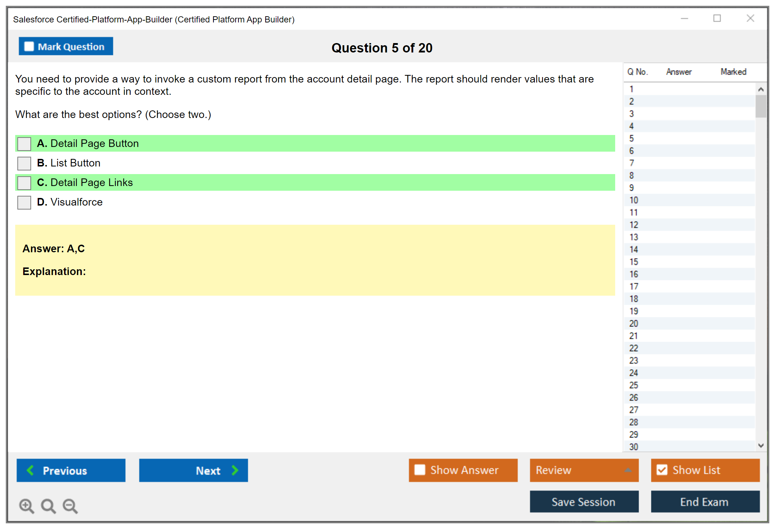Image resolution: width=778 pixels, height=532 pixels.
Task: Toggle the Show Answer checkbox
Action: (x=420, y=470)
